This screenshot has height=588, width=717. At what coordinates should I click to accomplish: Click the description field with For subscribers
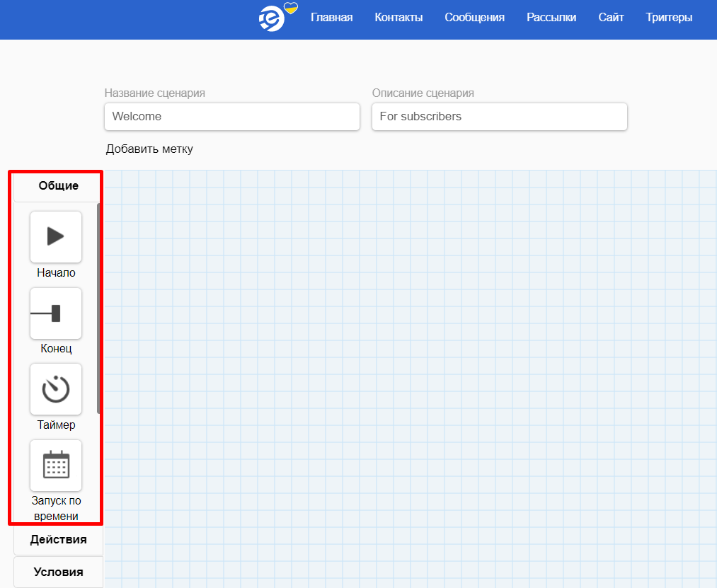(x=499, y=117)
